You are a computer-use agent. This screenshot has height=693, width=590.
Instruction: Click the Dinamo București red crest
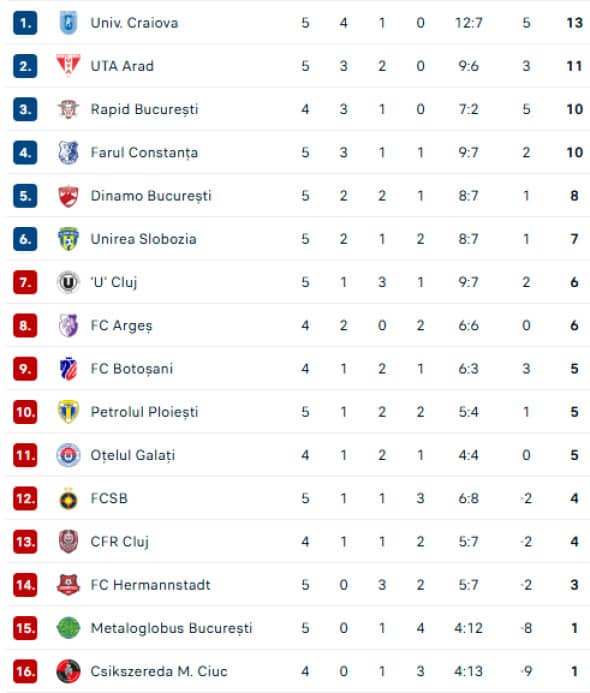click(x=69, y=196)
